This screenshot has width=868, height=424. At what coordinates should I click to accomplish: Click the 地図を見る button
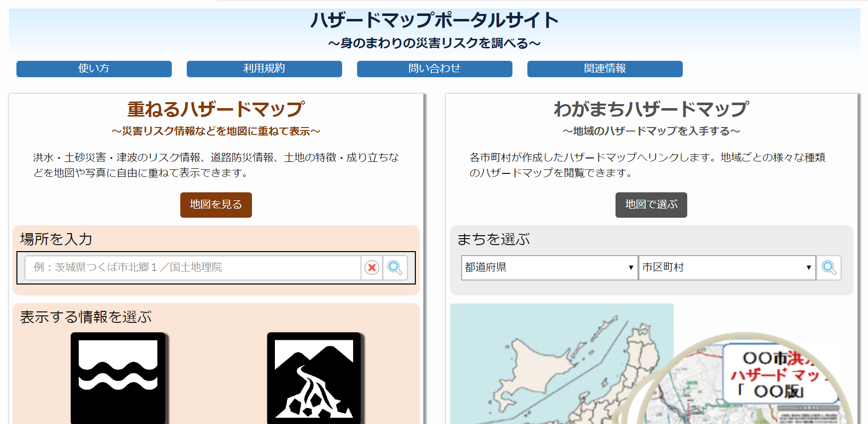click(x=216, y=205)
